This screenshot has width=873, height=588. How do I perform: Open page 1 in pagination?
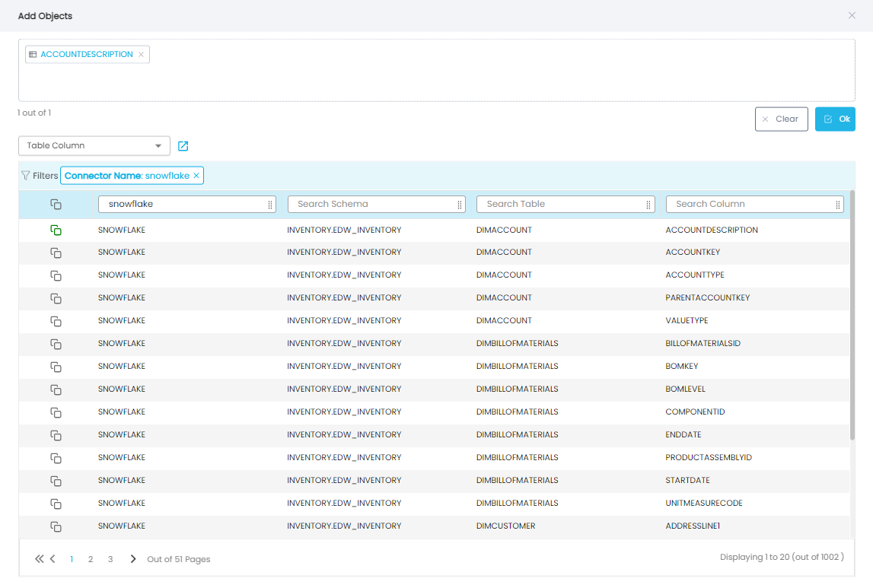coord(72,560)
